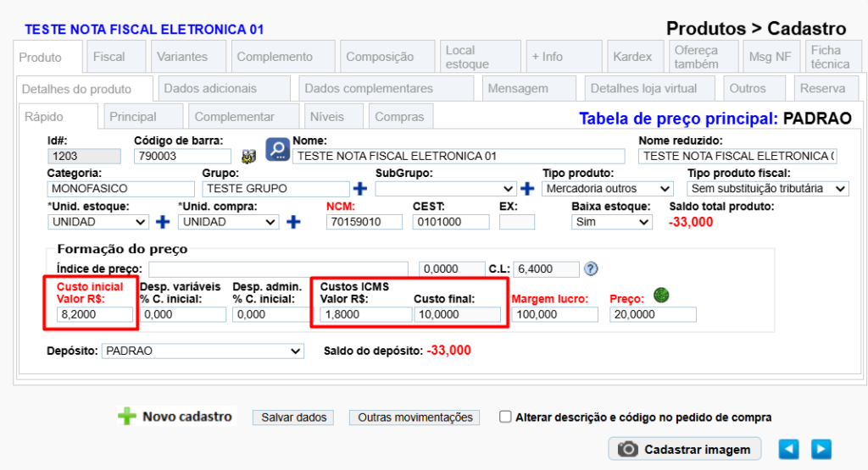Viewport: 868px width, 470px height.
Task: Click the Categoria field MONOFASICO
Action: pos(120,189)
